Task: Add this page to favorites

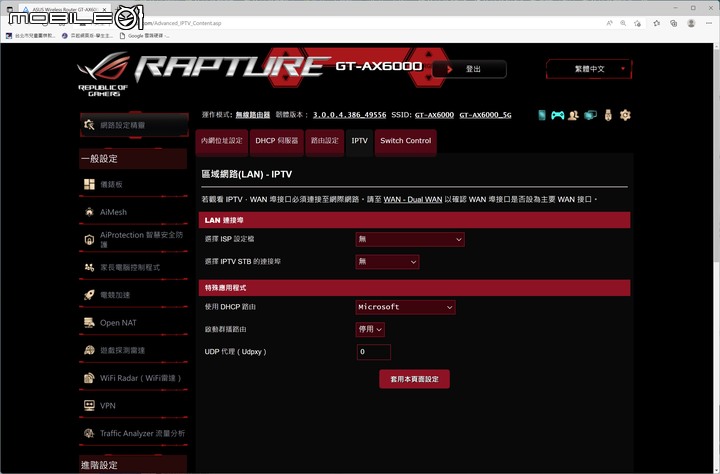Action: 637,23
